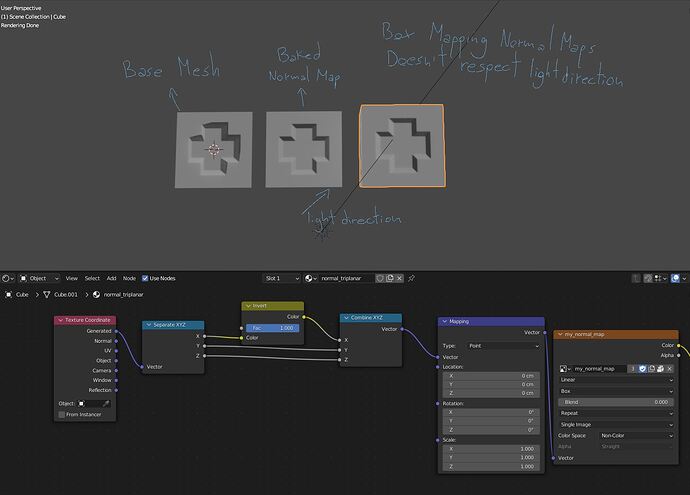The image size is (690, 495).
Task: Click the open image folder icon
Action: (x=661, y=369)
